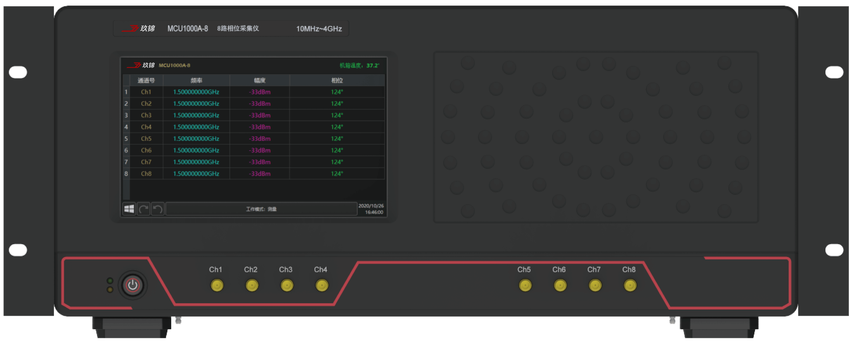Click the 2020/10/26 date and time display
868x347 pixels.
[371, 209]
